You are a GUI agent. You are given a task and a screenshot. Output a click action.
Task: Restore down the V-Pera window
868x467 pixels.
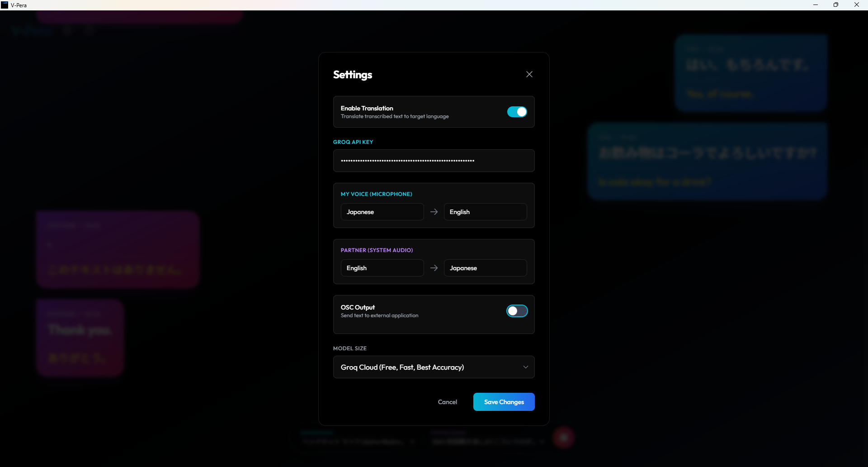coord(836,5)
